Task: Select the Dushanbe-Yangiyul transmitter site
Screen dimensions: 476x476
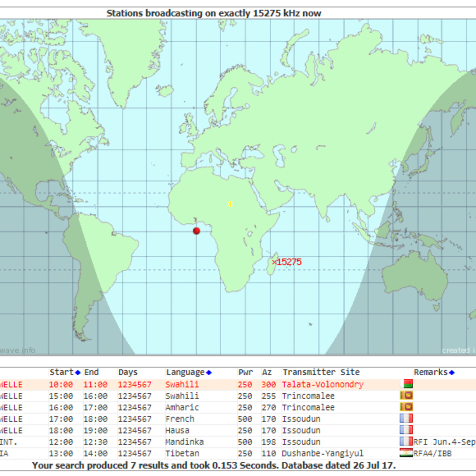Action: (323, 454)
